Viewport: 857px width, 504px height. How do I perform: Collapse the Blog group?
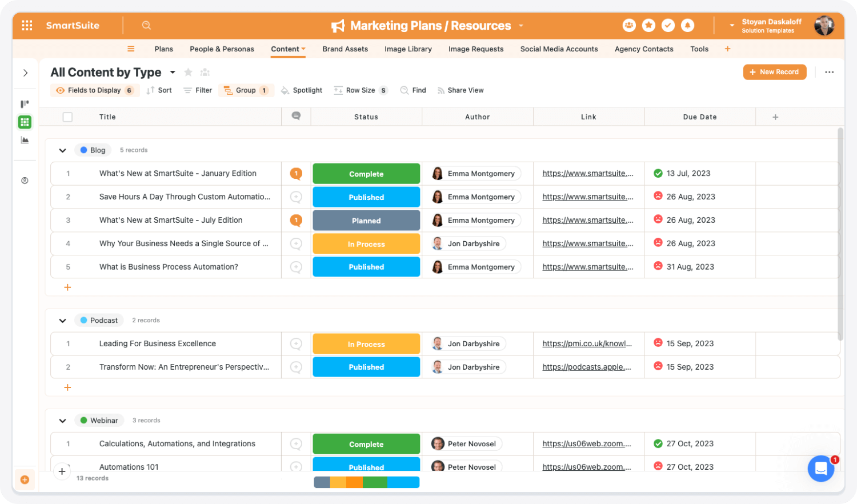click(x=62, y=150)
